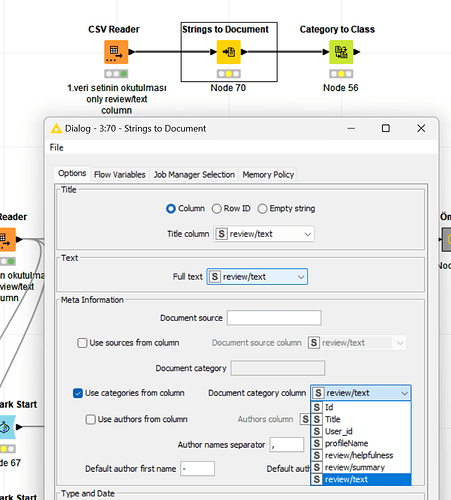Pick review/summary from the category list
Viewport: 451px width, 500px height.
pyautogui.click(x=361, y=467)
